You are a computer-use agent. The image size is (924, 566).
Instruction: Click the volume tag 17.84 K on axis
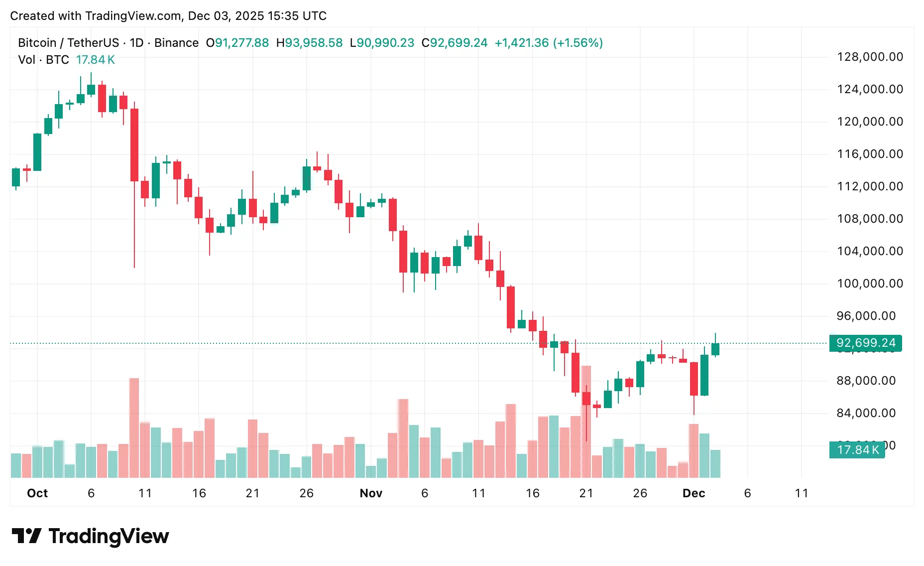[x=857, y=450]
